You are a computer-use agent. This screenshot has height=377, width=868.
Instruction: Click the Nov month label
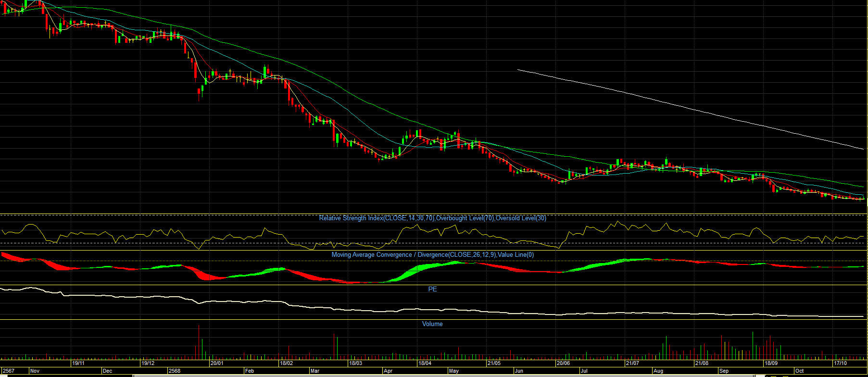point(35,371)
